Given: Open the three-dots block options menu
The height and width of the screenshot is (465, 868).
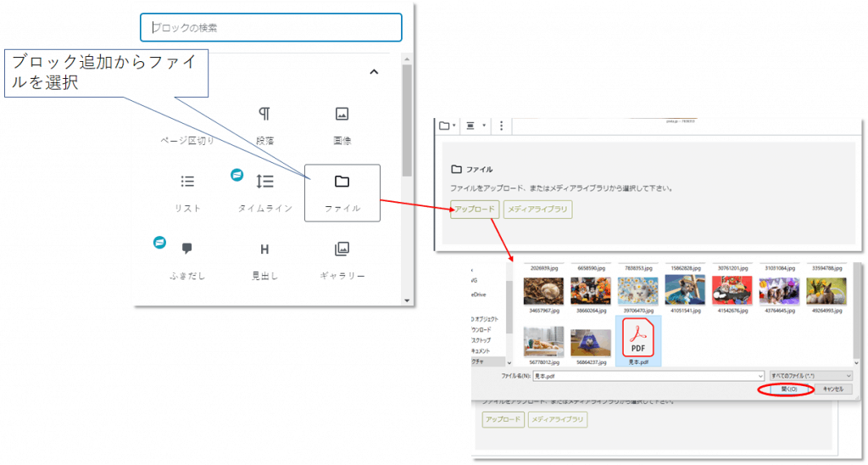Looking at the screenshot, I should [x=501, y=126].
